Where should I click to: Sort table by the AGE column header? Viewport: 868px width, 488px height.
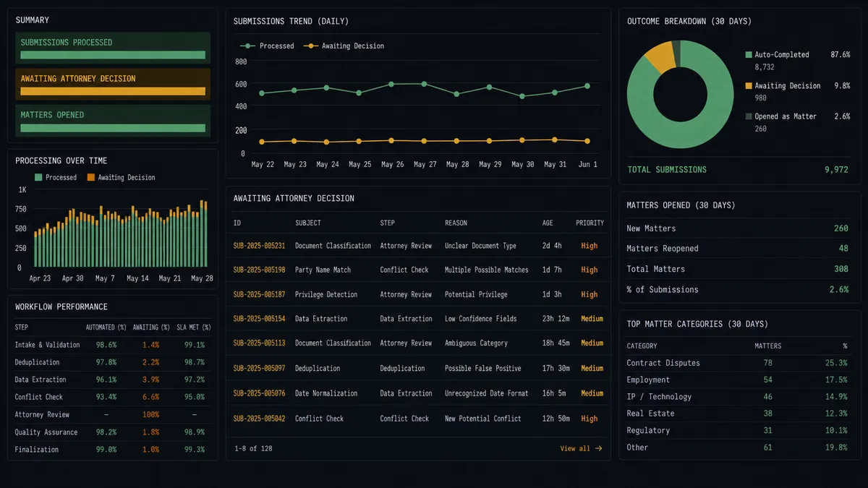(x=548, y=223)
